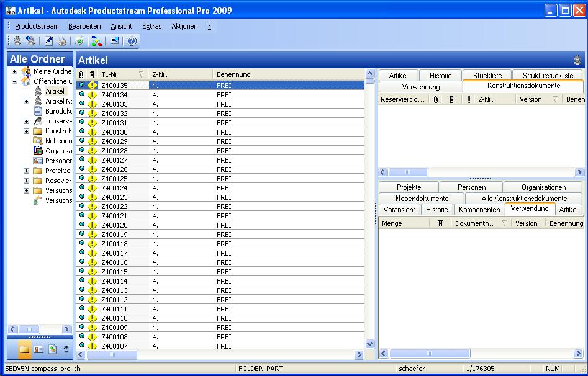Screen dimensions: 588x376
Task: Switch to the Strukturstückliste tab
Action: pos(548,75)
